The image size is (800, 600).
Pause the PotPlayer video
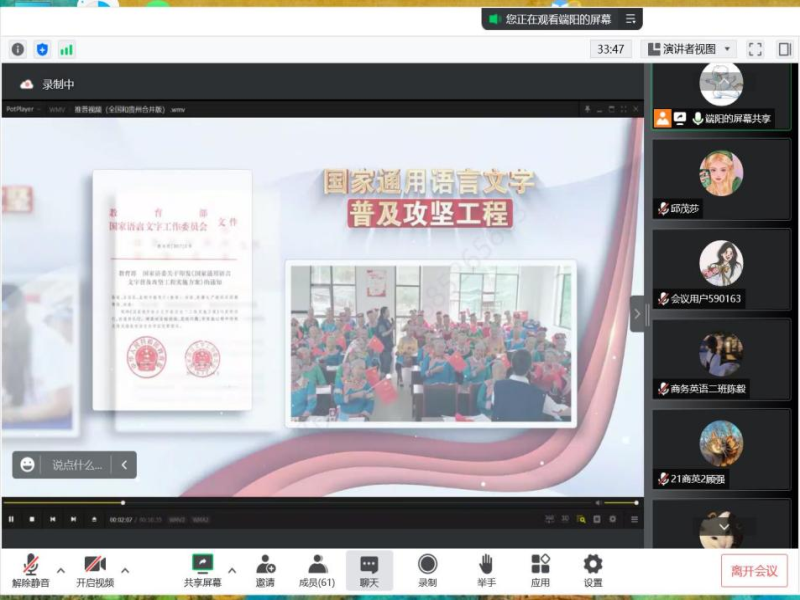click(x=11, y=519)
